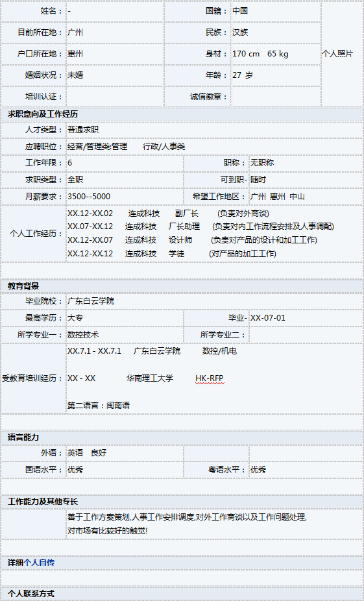Click the 副厂长 work history line
364x601 pixels.
[168, 214]
